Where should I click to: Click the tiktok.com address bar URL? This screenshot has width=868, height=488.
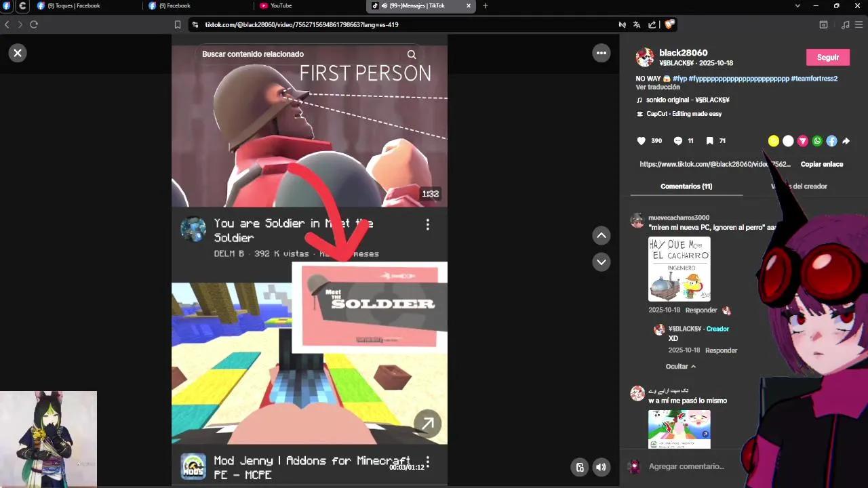tap(302, 24)
